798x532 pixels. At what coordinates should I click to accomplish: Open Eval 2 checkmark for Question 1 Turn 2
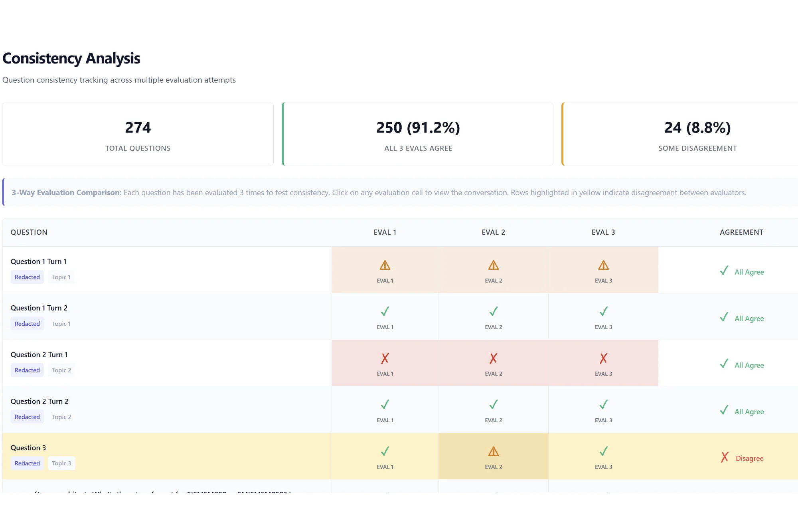(x=493, y=312)
